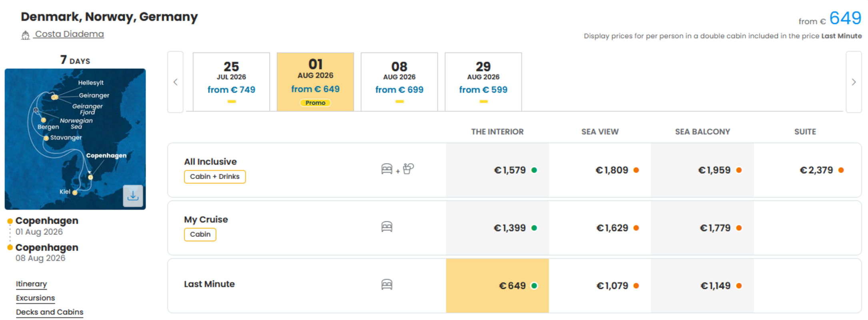Click the 01 Aug 2026 departure date text

[39, 232]
